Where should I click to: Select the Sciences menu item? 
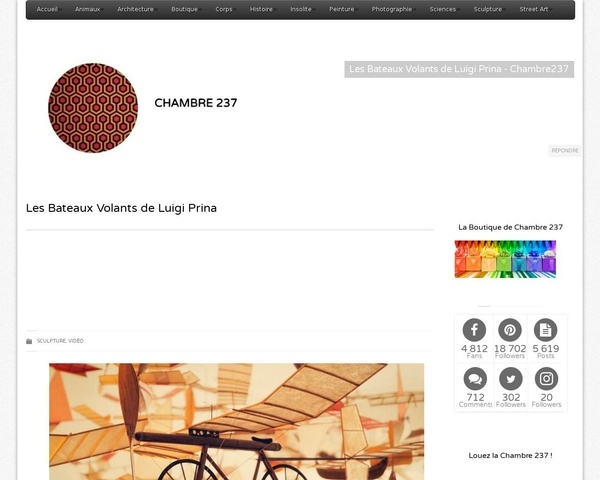(x=443, y=9)
